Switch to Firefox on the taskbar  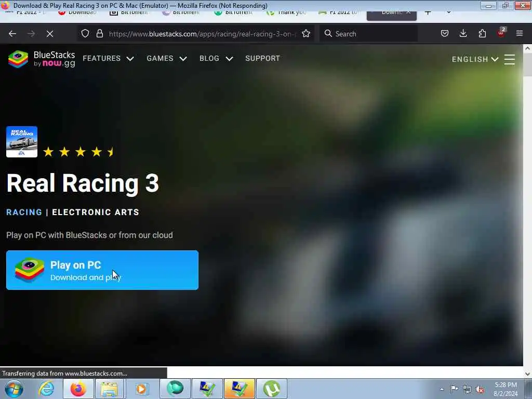coord(78,389)
